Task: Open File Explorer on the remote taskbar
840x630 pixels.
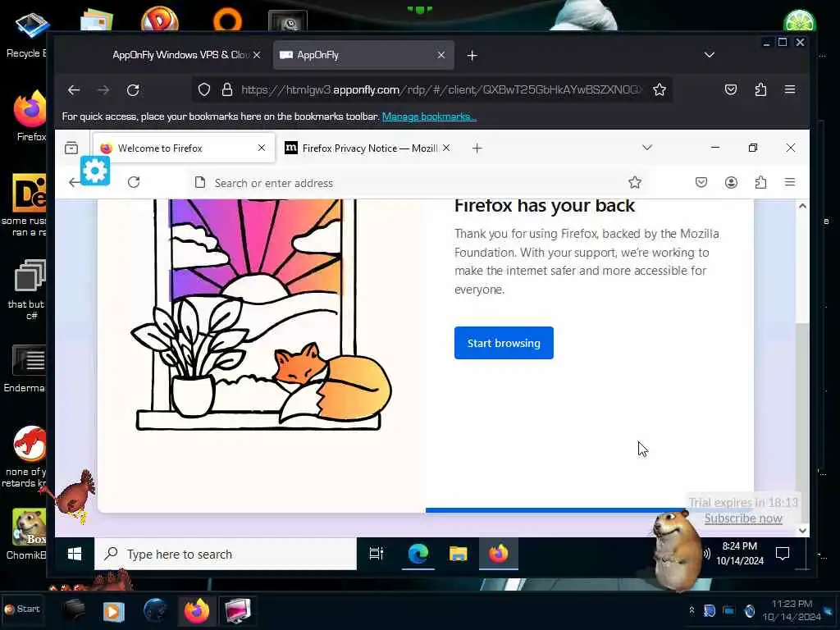Action: click(458, 554)
